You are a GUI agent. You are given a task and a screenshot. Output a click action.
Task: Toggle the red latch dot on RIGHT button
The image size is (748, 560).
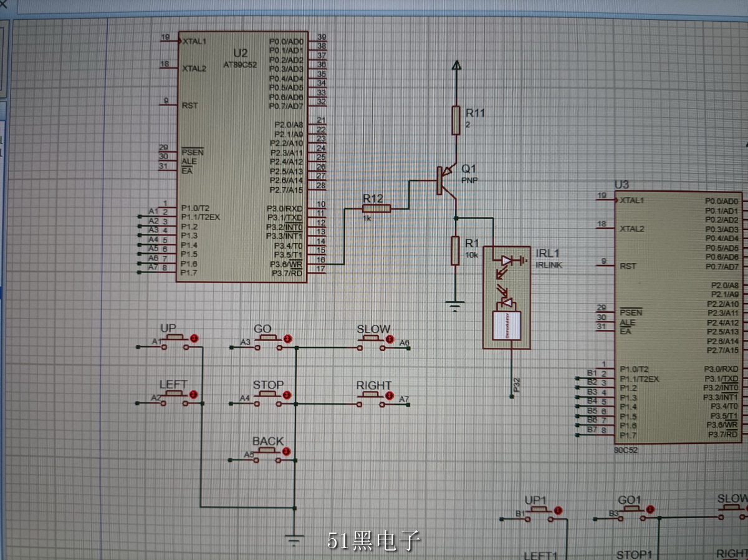click(x=390, y=395)
